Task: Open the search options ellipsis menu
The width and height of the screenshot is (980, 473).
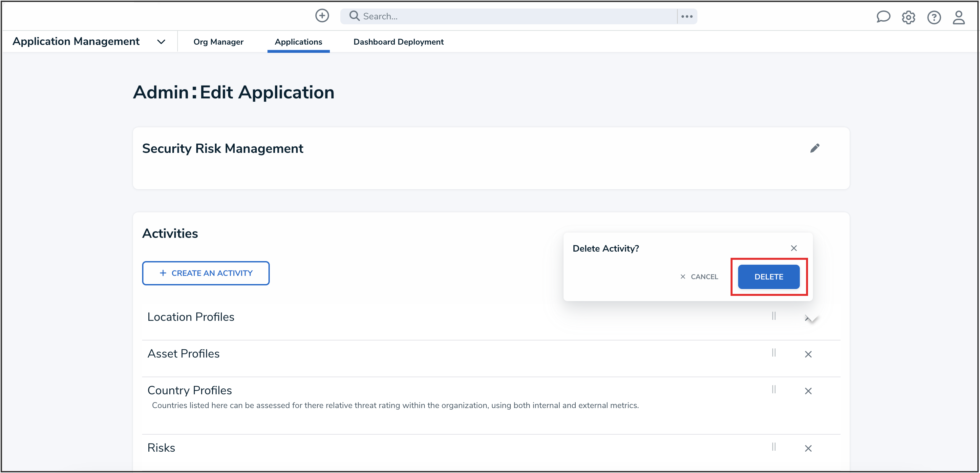Action: tap(687, 16)
